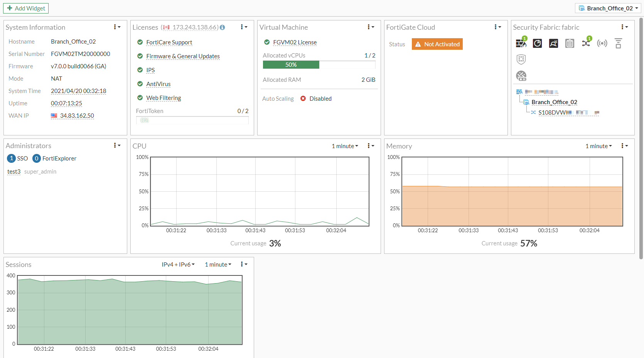The height and width of the screenshot is (358, 644).
Task: Open the Sessions IPv4 + IPv6 dropdown
Action: 178,265
